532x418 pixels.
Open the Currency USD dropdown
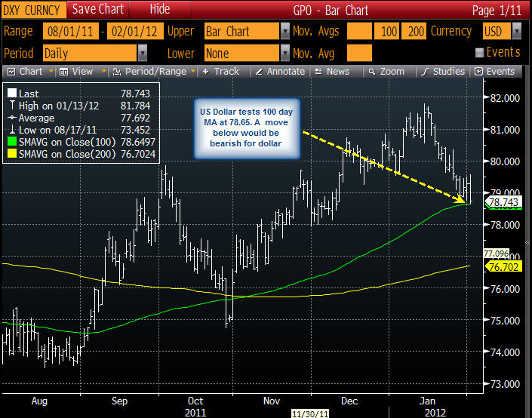tap(517, 32)
